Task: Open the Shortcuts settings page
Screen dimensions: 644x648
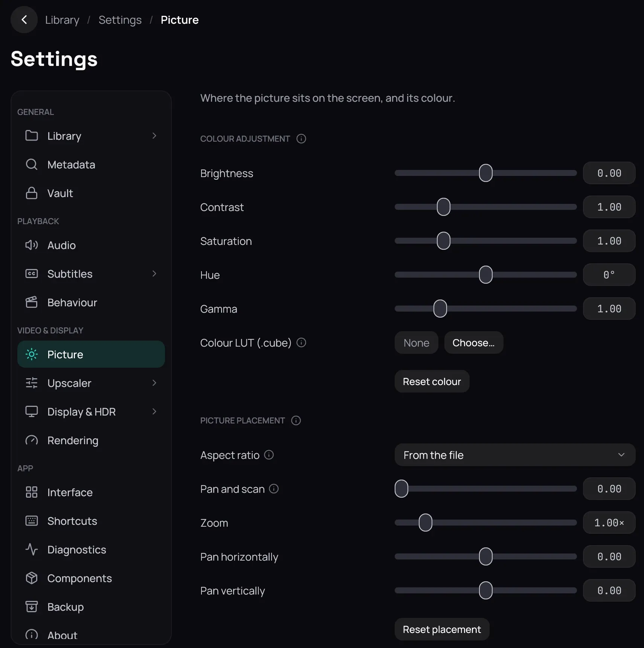Action: (91, 521)
